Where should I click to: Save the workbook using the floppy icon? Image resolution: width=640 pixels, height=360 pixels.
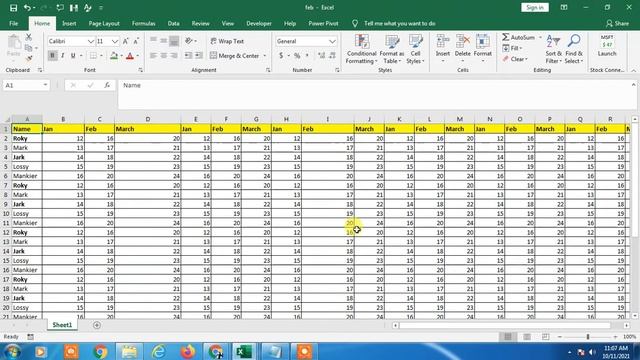(x=13, y=8)
